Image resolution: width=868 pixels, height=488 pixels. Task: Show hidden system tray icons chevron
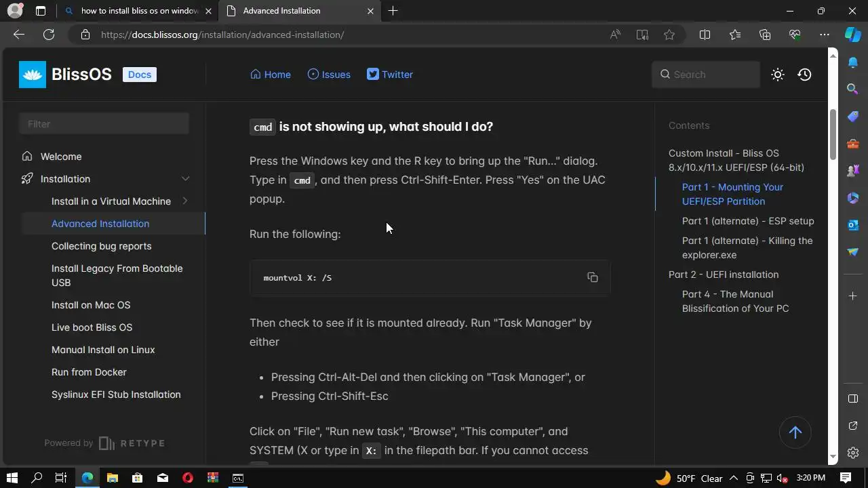(734, 479)
